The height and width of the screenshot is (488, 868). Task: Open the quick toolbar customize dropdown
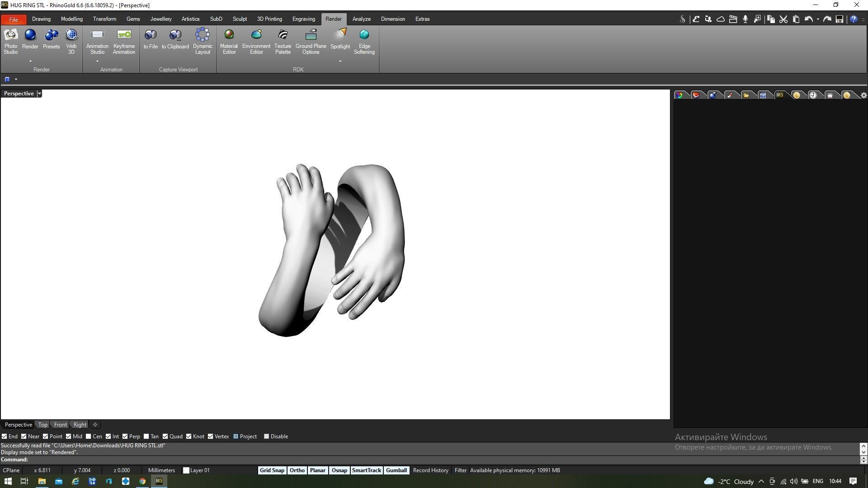click(863, 19)
